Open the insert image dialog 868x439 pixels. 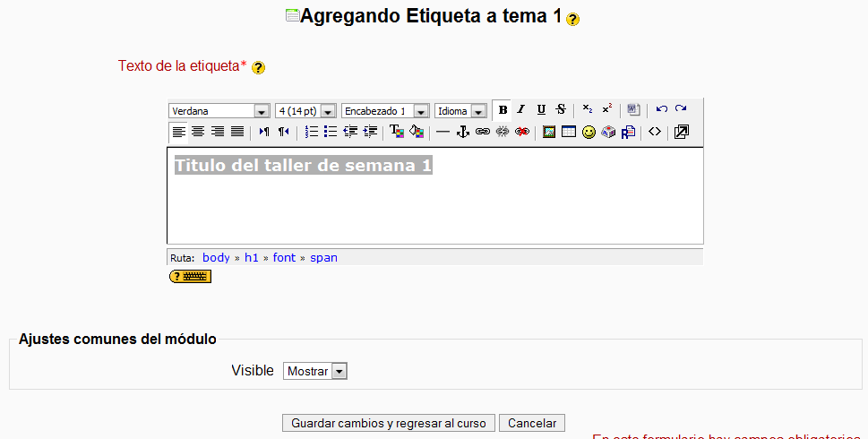(549, 132)
